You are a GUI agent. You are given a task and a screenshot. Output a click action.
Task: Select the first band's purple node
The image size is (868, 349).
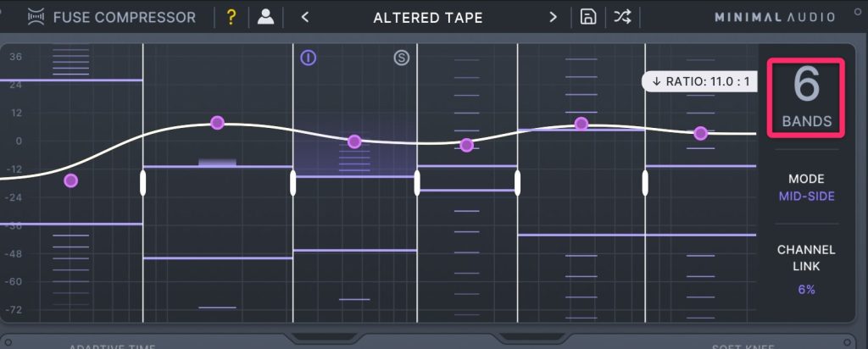pos(71,180)
